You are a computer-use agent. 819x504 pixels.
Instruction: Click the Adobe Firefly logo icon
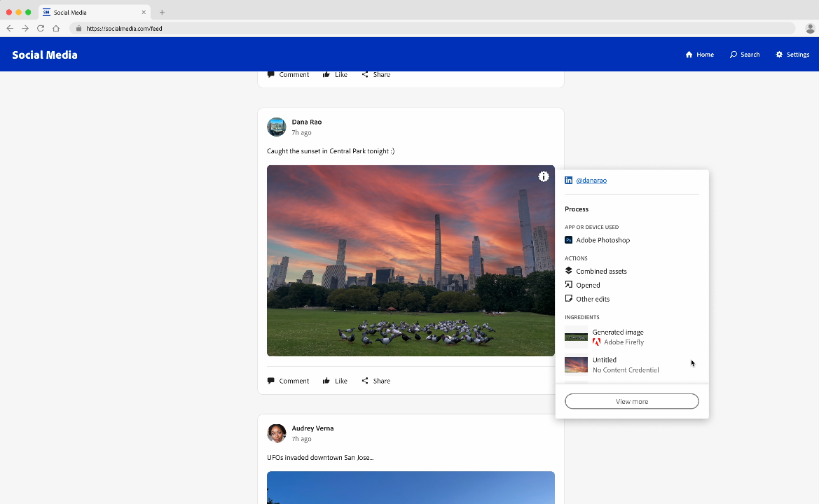[596, 342]
